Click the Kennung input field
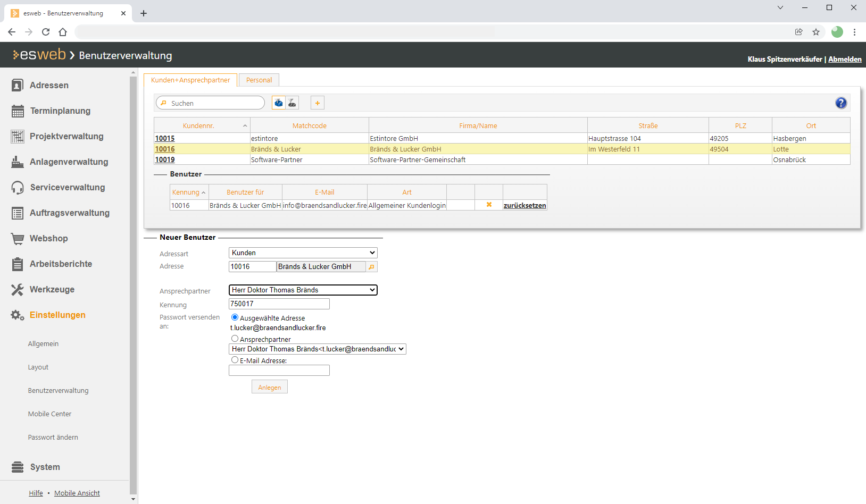This screenshot has height=504, width=866. tap(279, 304)
